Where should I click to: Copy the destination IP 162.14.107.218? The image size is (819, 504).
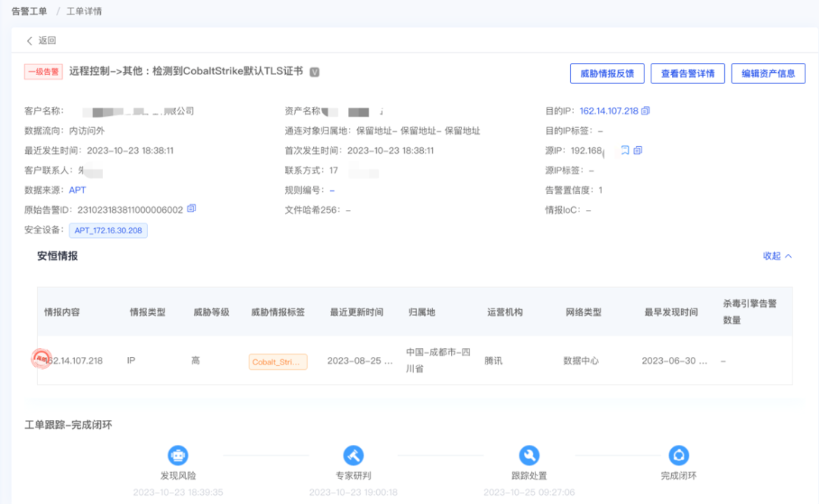pos(645,111)
